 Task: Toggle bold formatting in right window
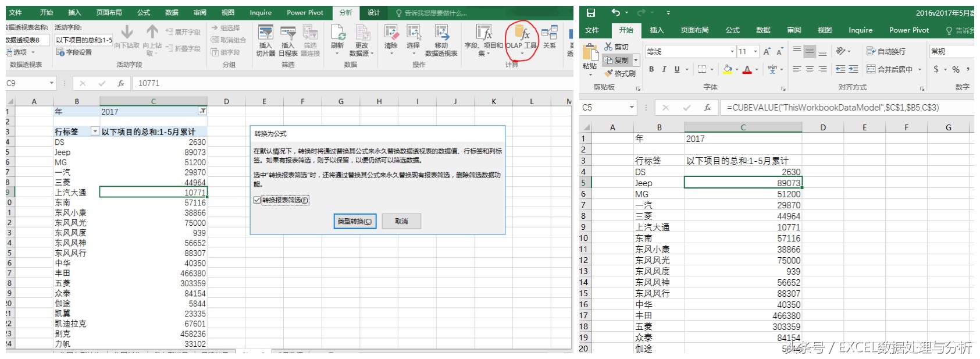point(651,69)
